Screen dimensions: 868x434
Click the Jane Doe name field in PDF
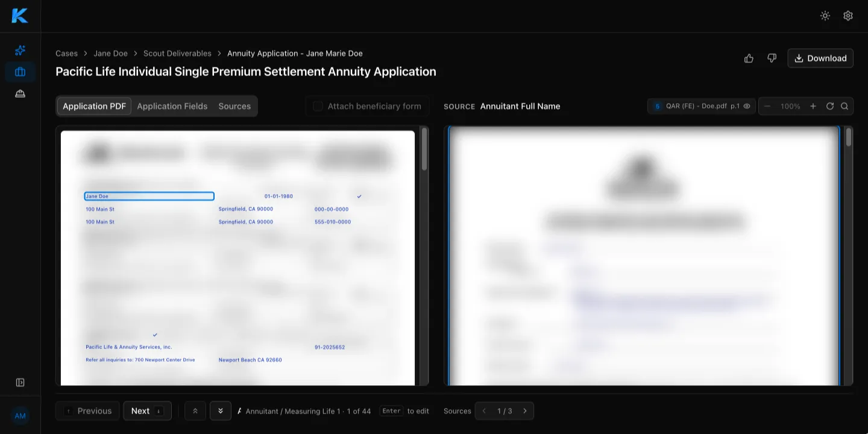click(x=149, y=196)
